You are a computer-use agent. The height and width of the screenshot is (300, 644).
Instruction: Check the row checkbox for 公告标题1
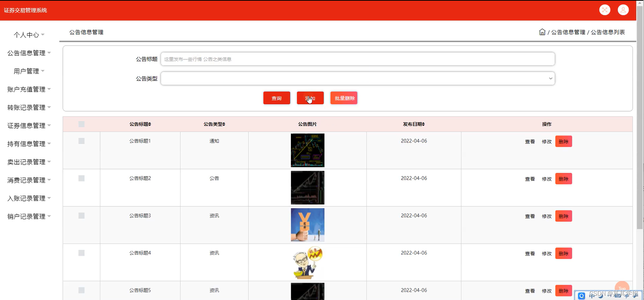point(82,141)
